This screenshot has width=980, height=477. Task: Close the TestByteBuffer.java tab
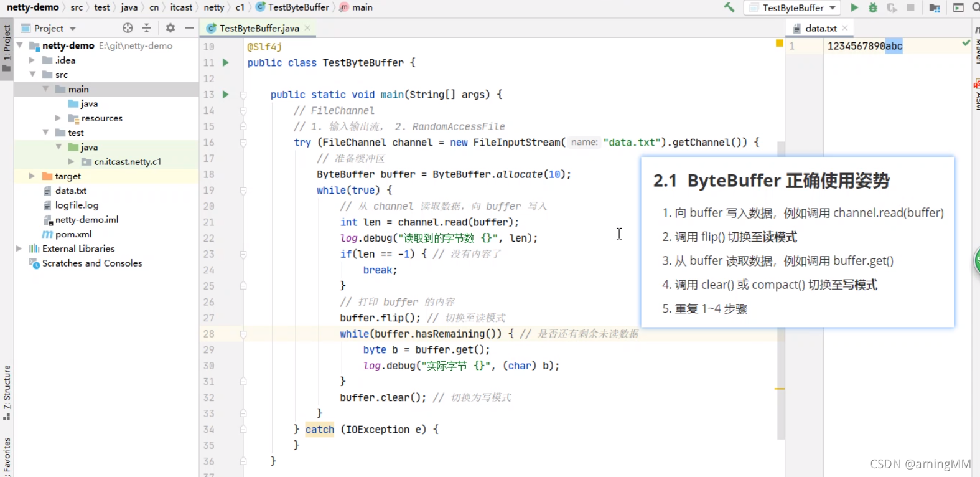coord(307,28)
